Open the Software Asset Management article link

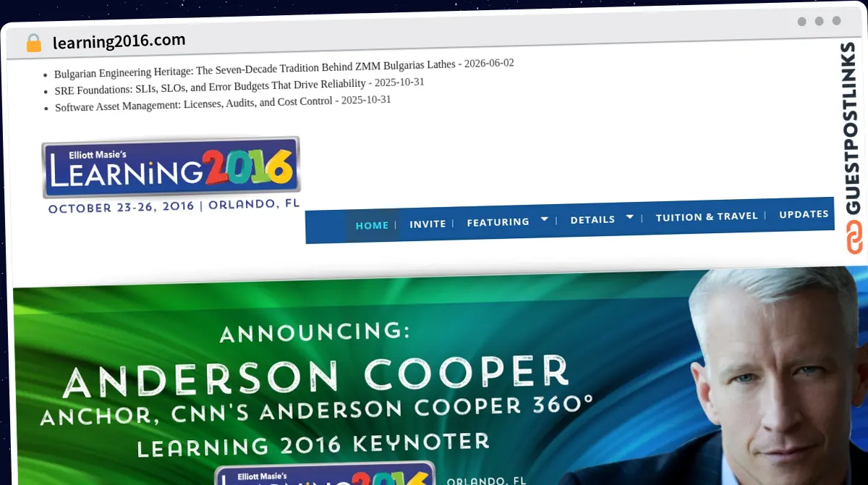point(193,104)
